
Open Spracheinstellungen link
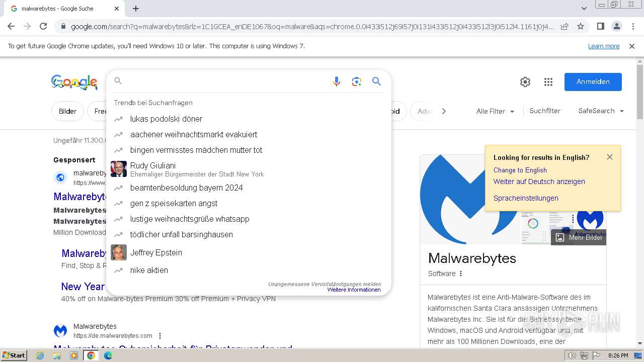[x=526, y=198]
